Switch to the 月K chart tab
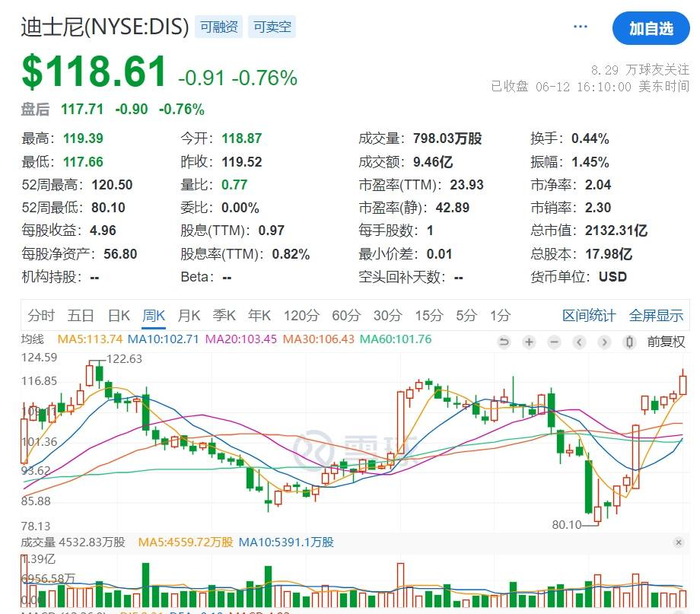700x614 pixels. 188,315
